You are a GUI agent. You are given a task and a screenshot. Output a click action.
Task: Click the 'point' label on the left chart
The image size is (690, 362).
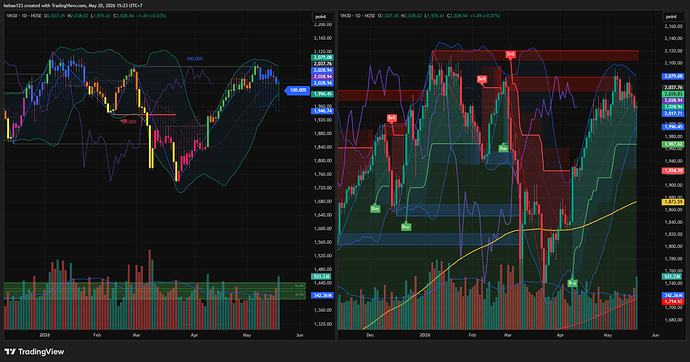(321, 17)
